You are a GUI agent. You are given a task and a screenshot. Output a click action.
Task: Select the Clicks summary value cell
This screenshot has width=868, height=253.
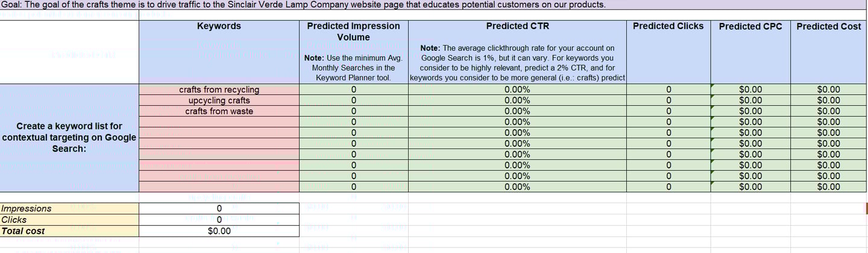[x=219, y=220]
